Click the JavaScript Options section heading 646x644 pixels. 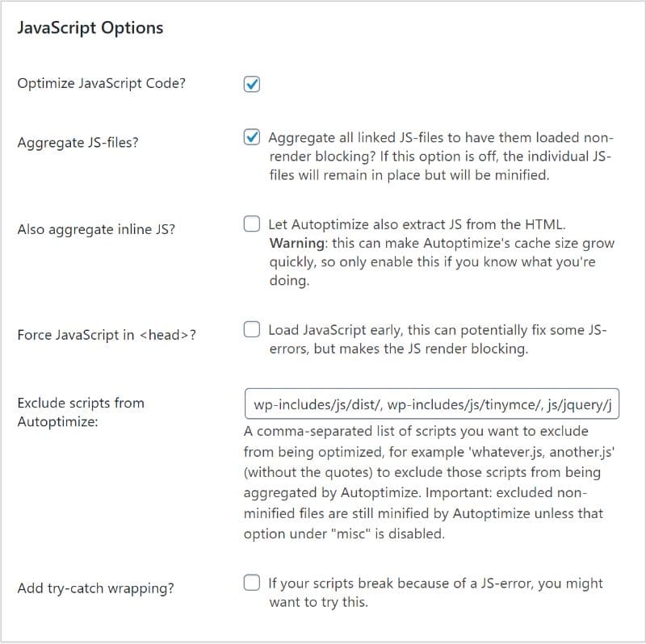tap(90, 27)
